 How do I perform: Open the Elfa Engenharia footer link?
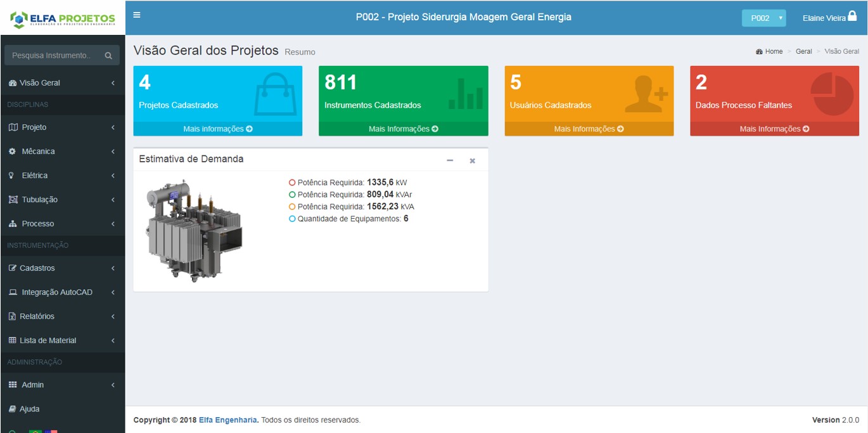point(228,420)
